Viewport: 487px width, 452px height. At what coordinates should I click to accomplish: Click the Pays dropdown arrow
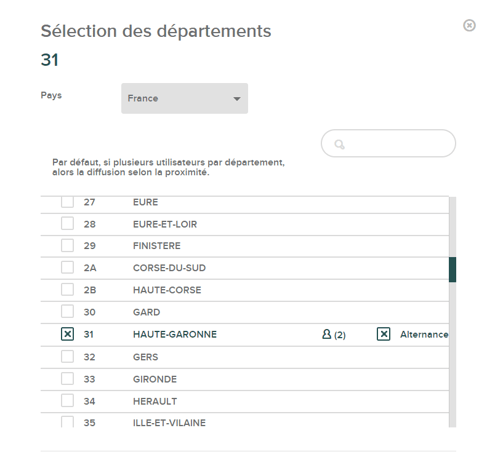(x=237, y=99)
